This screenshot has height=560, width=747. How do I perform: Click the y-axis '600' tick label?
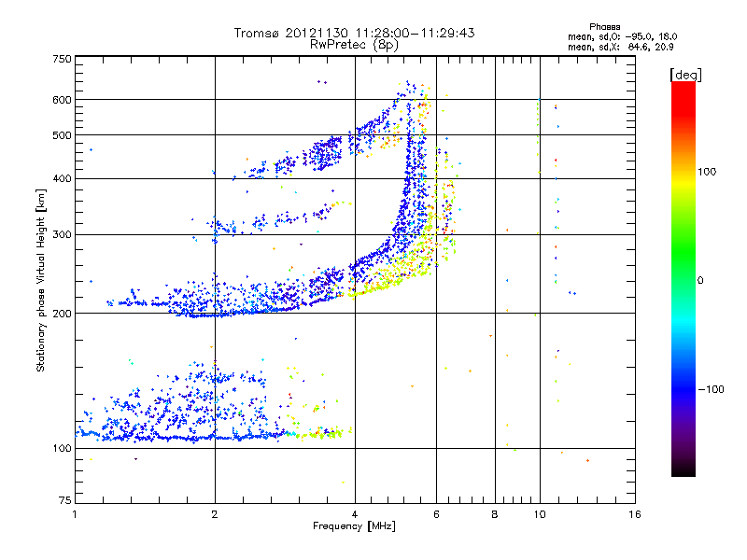62,100
